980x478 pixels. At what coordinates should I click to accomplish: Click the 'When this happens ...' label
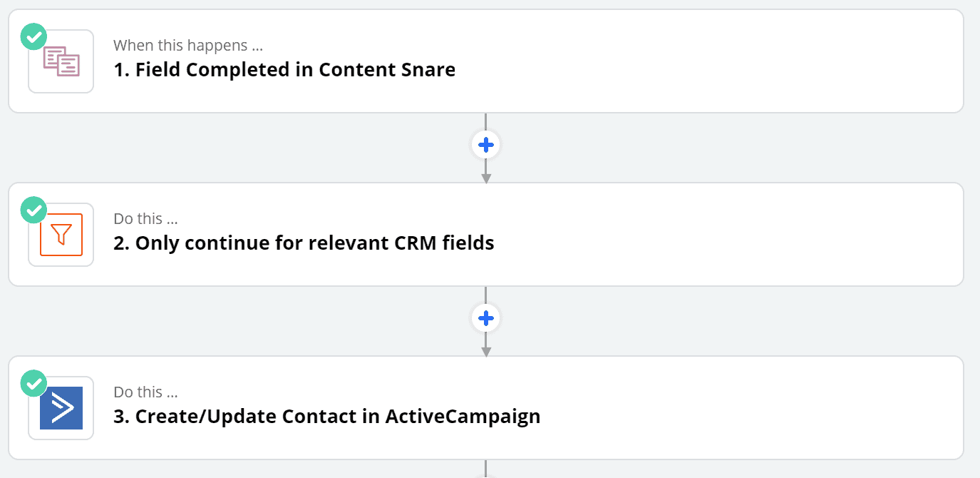pos(188,46)
